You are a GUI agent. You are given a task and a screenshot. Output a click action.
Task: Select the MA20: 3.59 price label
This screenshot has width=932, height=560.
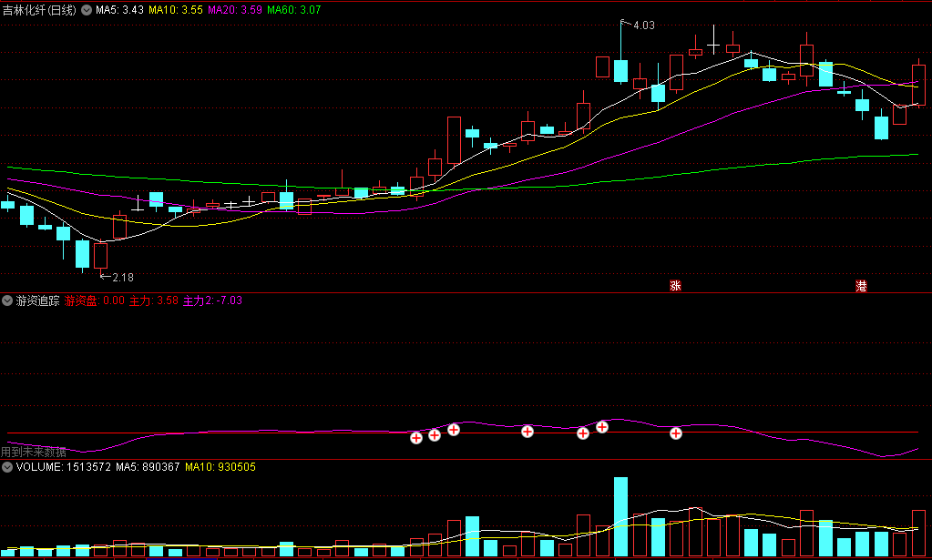(235, 10)
